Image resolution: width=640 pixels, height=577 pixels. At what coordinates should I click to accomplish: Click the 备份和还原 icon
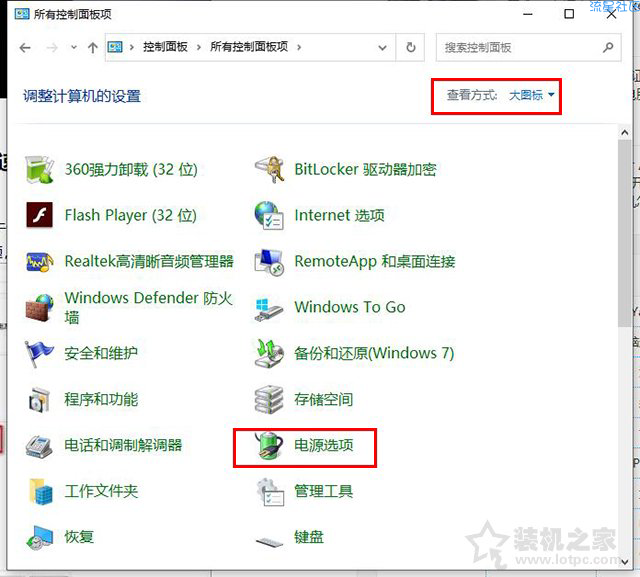[269, 353]
